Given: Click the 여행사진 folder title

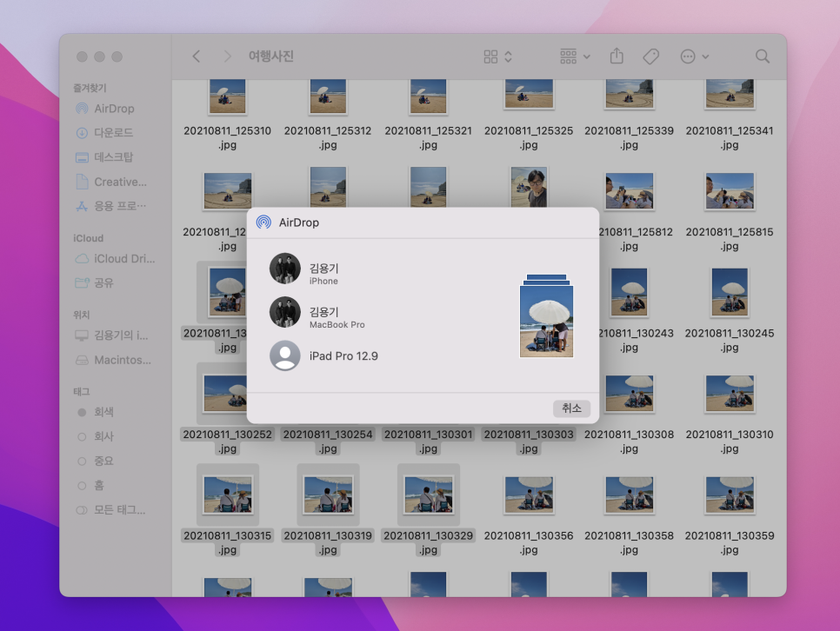Looking at the screenshot, I should click(271, 56).
